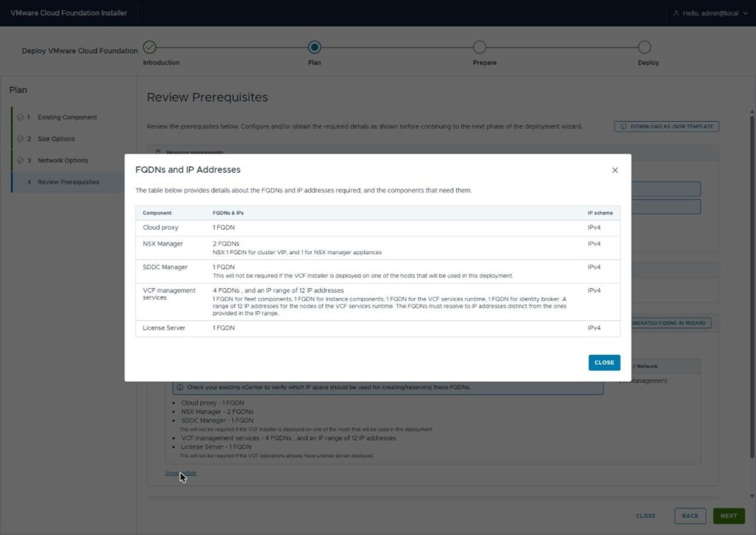Select the Deploy step circle
This screenshot has width=756, height=535.
pyautogui.click(x=644, y=47)
